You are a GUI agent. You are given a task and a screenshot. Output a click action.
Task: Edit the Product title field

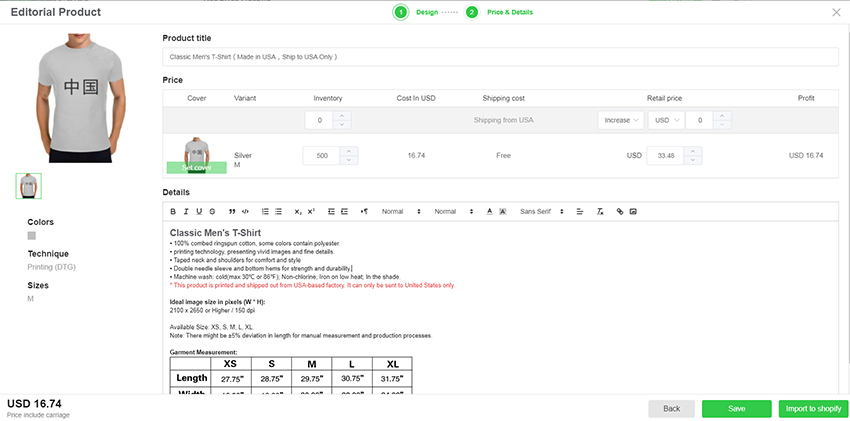[500, 57]
